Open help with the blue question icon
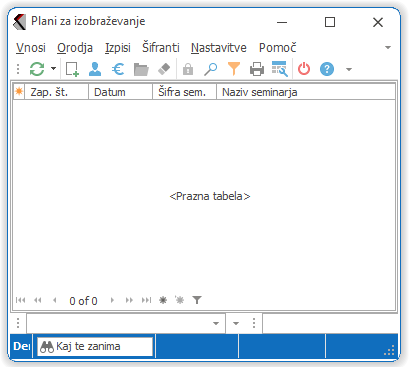This screenshot has height=367, width=412. 327,69
